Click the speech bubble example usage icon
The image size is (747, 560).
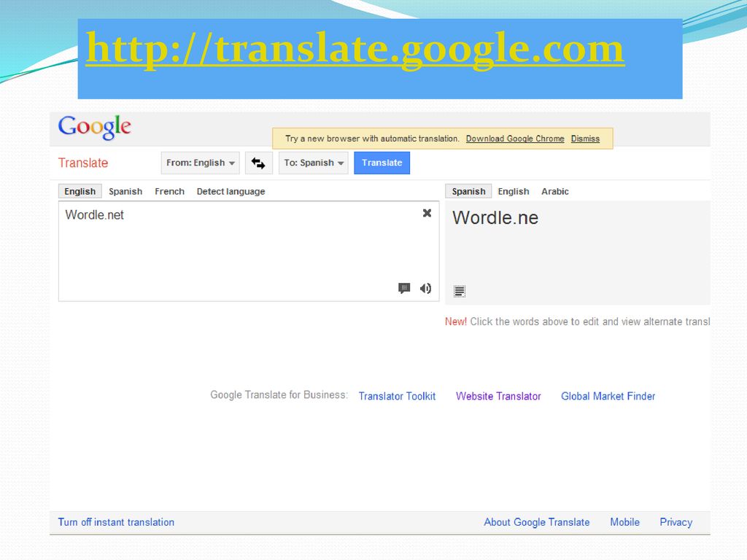coord(404,288)
